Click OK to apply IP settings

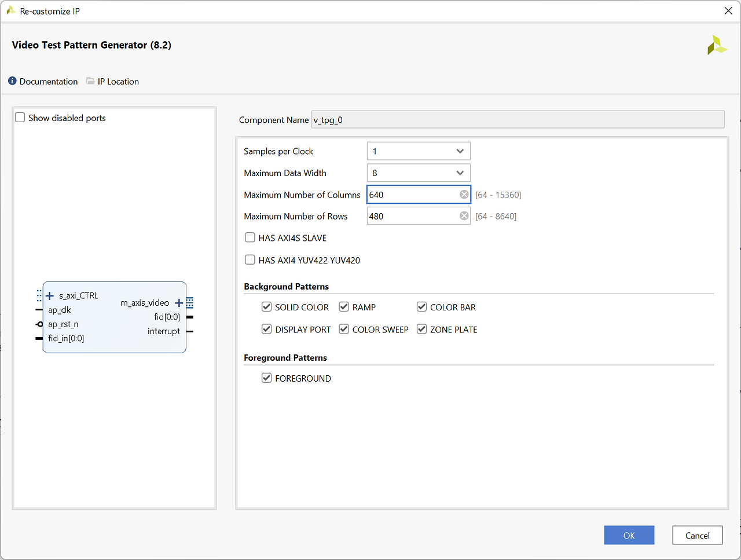coord(629,535)
